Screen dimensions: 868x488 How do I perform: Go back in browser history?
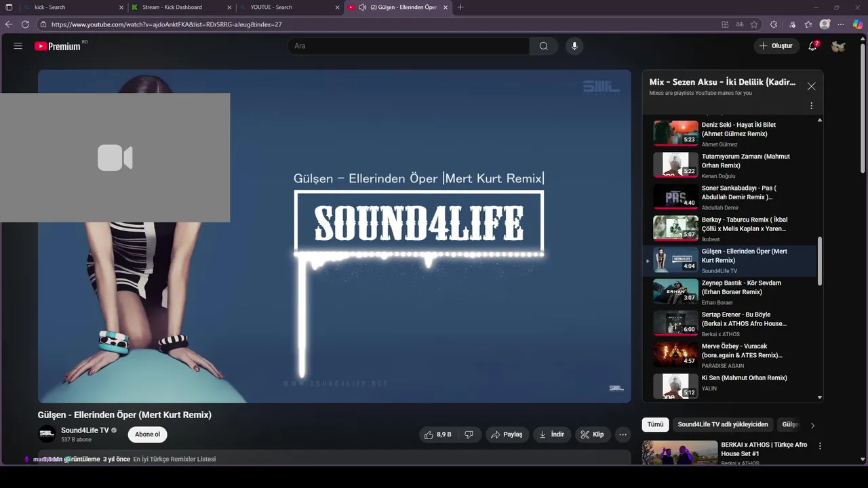pyautogui.click(x=9, y=24)
